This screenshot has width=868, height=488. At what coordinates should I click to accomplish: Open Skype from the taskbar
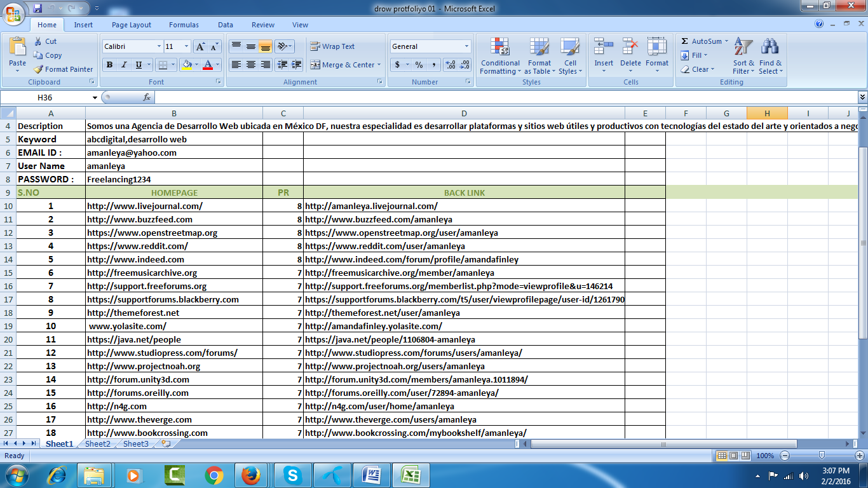(x=293, y=475)
